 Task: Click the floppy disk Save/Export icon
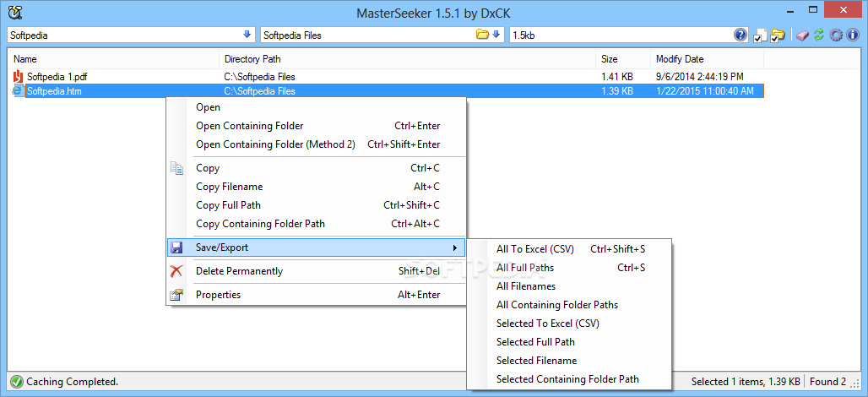176,247
